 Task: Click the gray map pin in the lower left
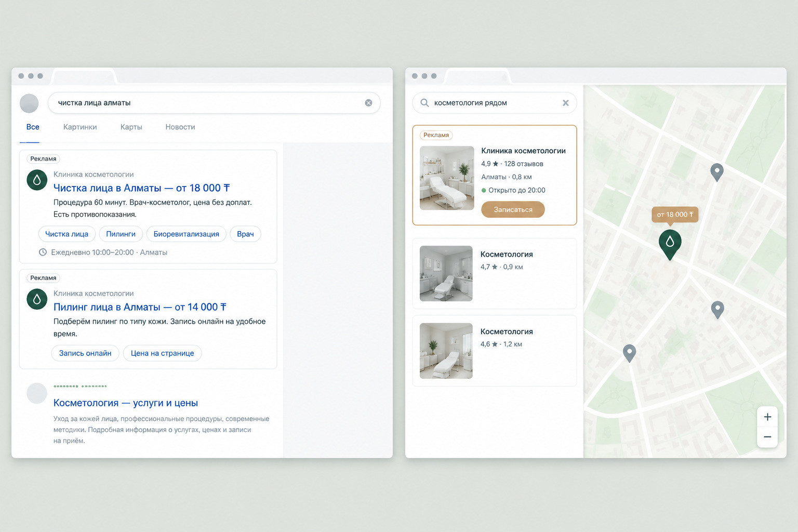click(x=629, y=353)
